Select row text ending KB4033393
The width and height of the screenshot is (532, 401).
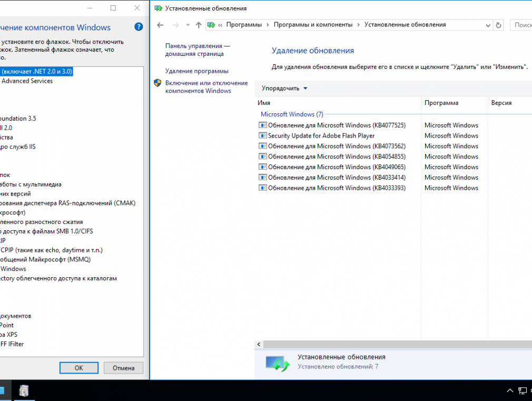coord(337,188)
